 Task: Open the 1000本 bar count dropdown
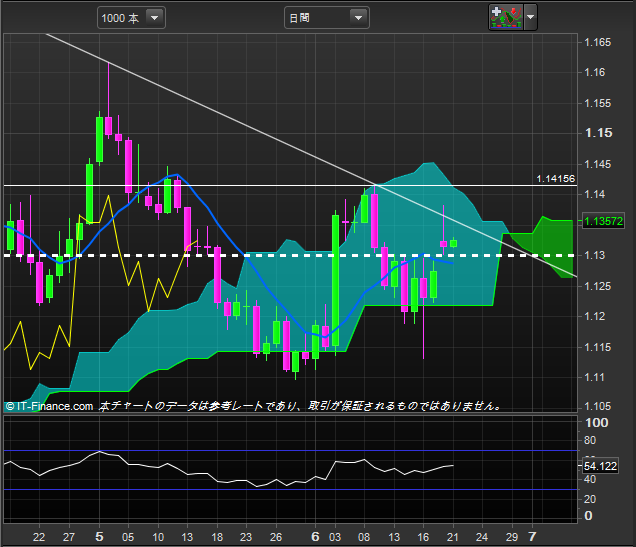(131, 18)
